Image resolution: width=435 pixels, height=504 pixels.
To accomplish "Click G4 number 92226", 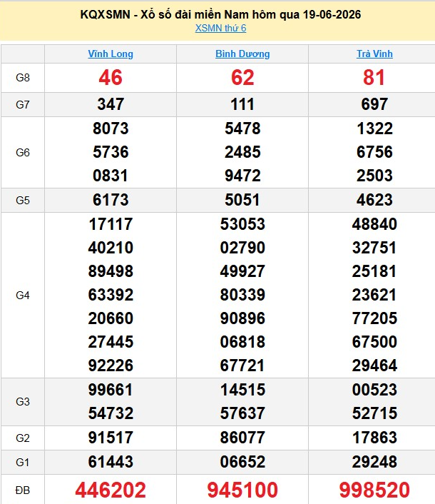I will click(111, 366).
